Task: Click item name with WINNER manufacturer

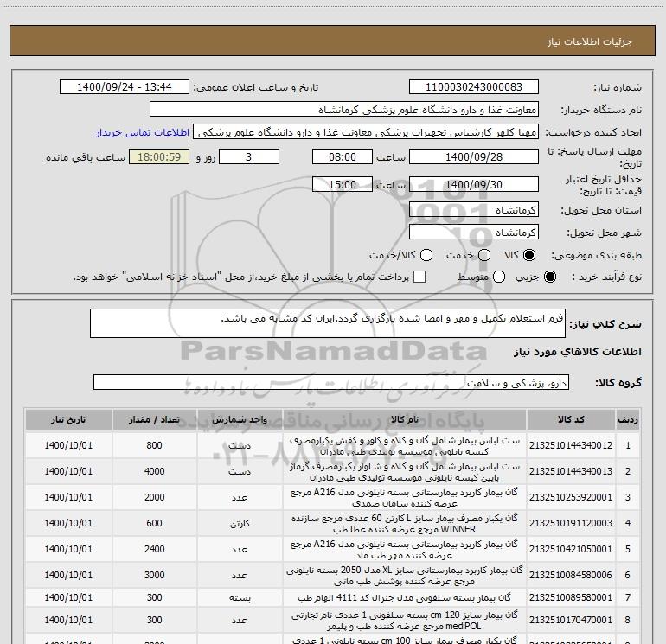Action: tap(405, 524)
